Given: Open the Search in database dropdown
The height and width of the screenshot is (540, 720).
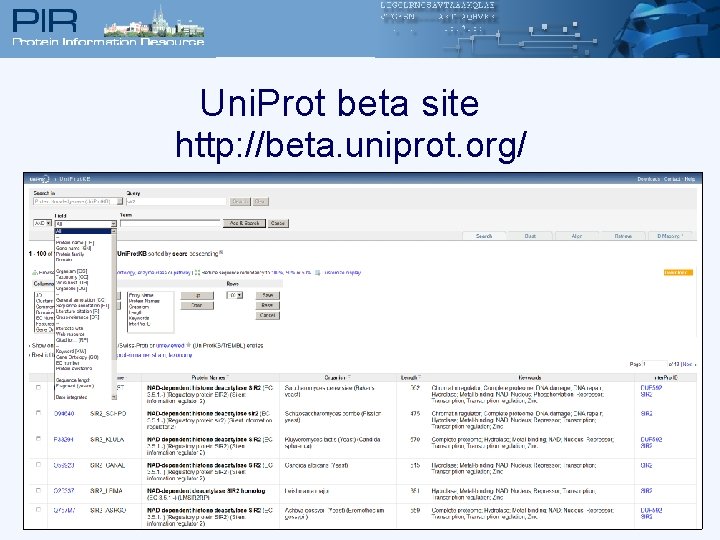Looking at the screenshot, I should click(78, 201).
